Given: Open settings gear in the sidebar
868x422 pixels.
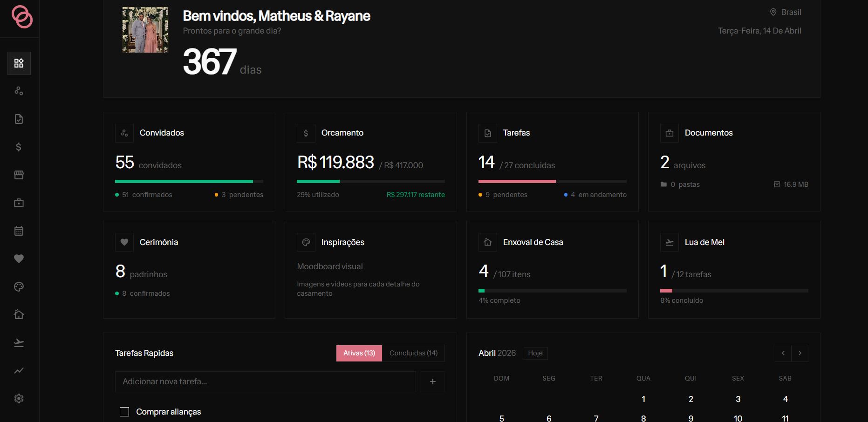Looking at the screenshot, I should 19,398.
